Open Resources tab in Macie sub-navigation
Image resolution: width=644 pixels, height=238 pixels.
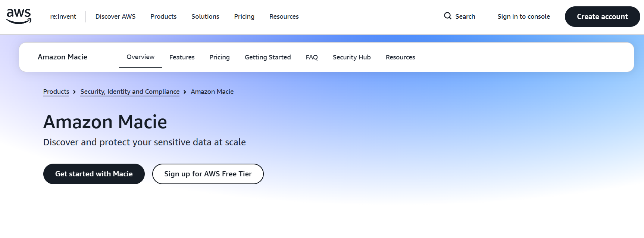coord(400,57)
